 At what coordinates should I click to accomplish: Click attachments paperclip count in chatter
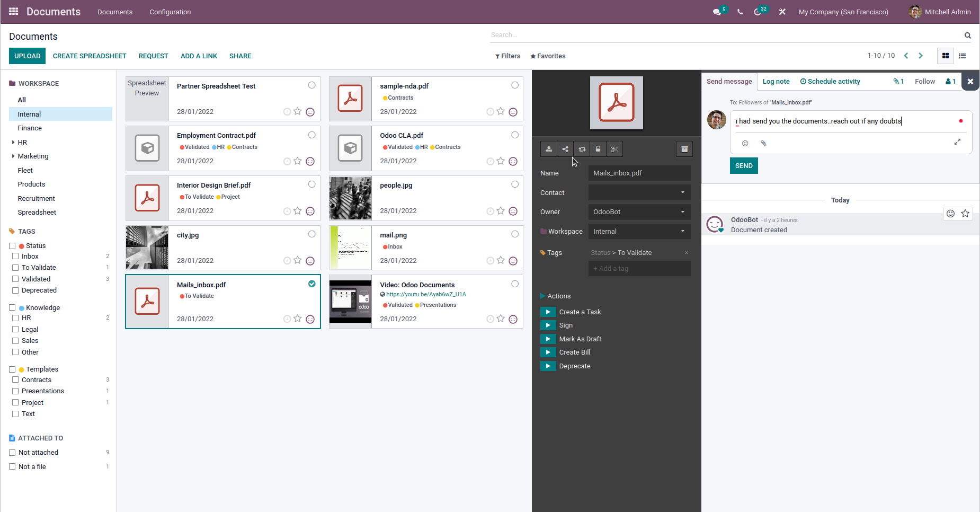point(898,81)
